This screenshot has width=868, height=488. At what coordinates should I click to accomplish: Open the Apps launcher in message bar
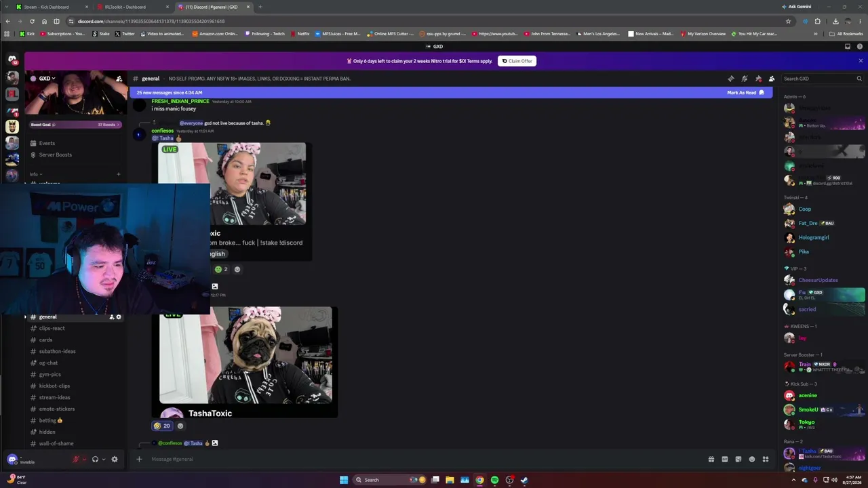click(x=765, y=459)
